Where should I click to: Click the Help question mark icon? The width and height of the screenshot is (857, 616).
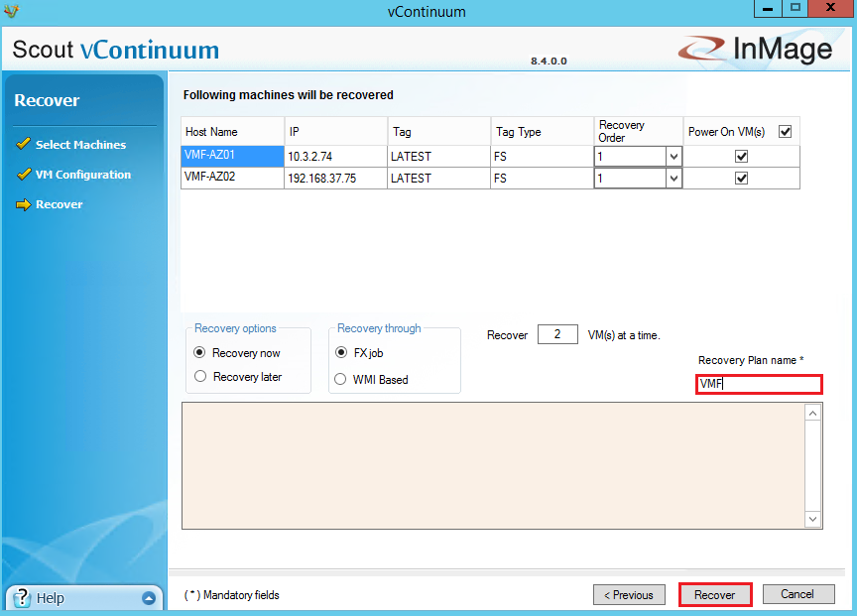click(22, 598)
